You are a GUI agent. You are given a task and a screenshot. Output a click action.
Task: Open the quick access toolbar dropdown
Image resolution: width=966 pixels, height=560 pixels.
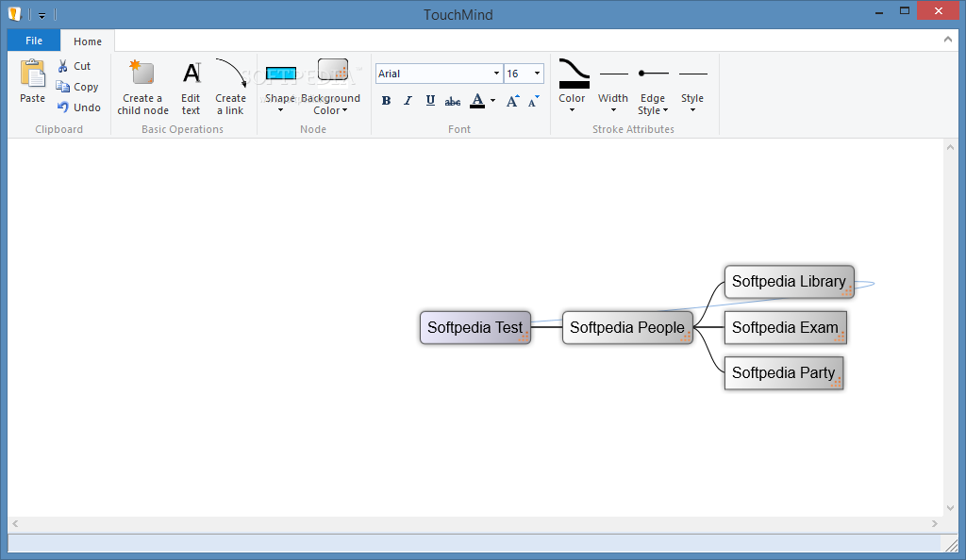[42, 15]
